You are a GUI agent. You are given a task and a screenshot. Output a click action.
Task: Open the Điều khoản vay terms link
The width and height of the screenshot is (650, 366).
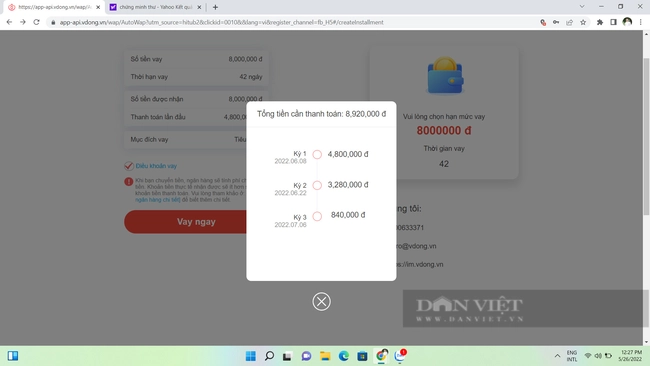[156, 166]
